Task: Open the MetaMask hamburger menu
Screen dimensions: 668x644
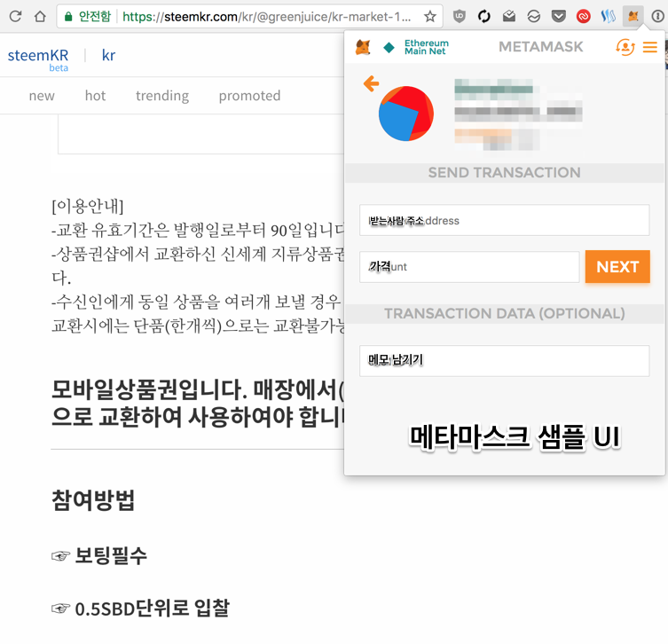Action: pyautogui.click(x=650, y=47)
